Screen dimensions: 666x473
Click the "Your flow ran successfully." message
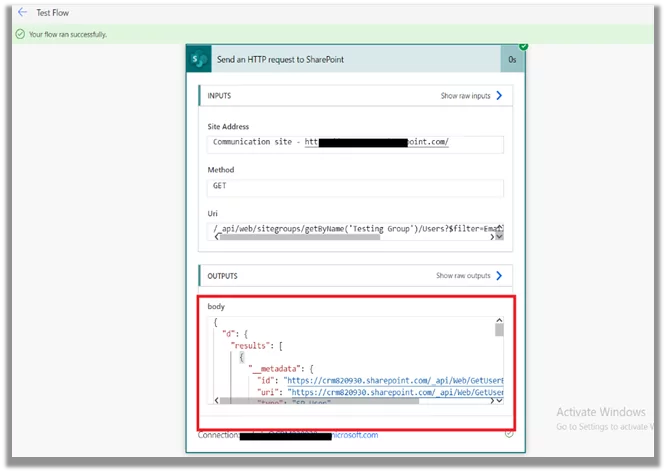point(68,34)
